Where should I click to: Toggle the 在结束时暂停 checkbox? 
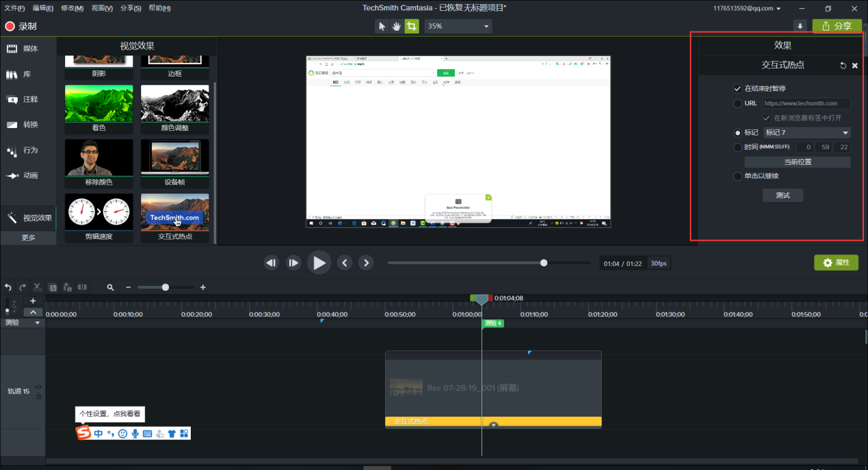[x=737, y=89]
